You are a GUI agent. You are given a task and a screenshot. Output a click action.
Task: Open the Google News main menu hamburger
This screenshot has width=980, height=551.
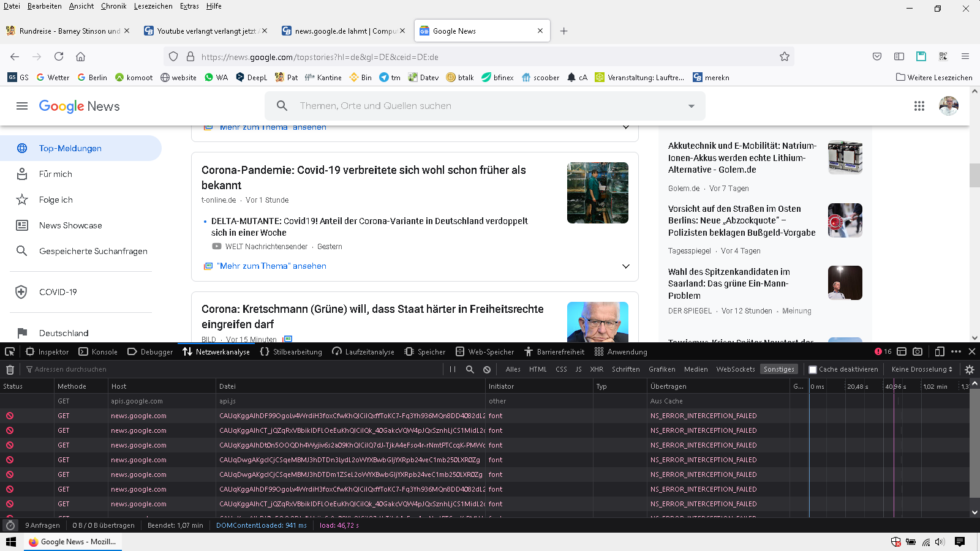(22, 106)
